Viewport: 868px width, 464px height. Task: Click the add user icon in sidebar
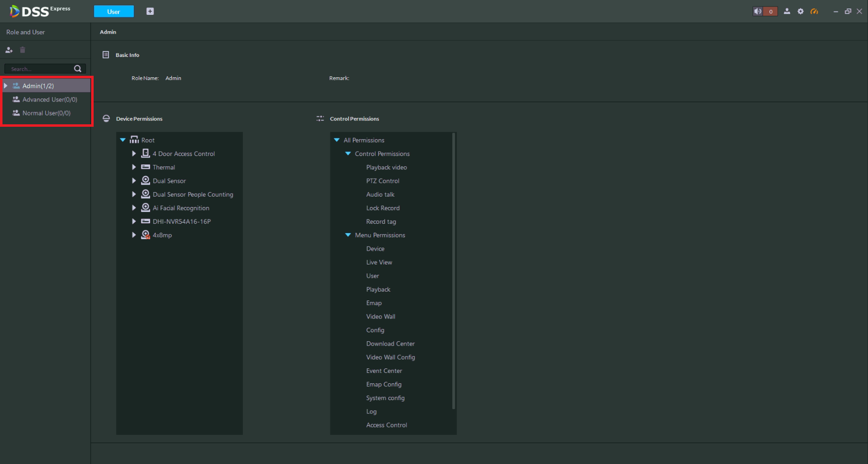click(x=9, y=50)
